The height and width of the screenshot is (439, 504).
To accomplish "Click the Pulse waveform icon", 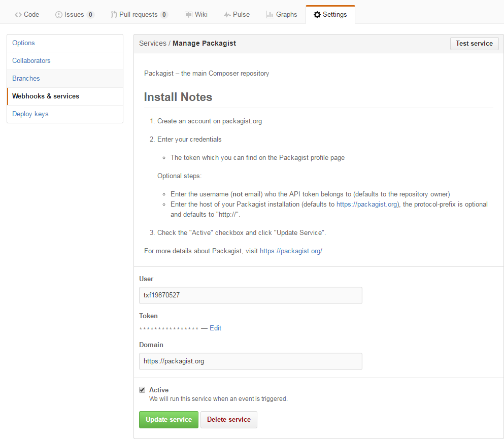I will tap(227, 14).
